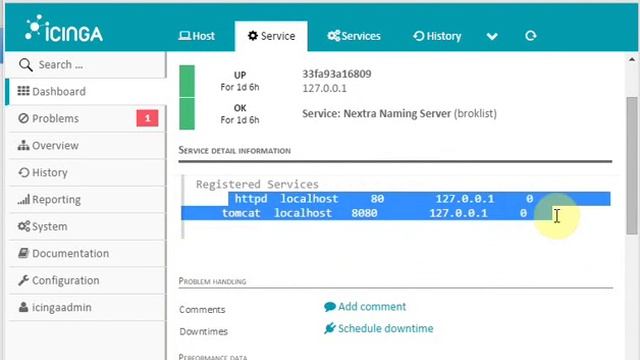Click the Schedule downtime plug icon
Viewport: 640px width, 360px height.
[x=330, y=328]
